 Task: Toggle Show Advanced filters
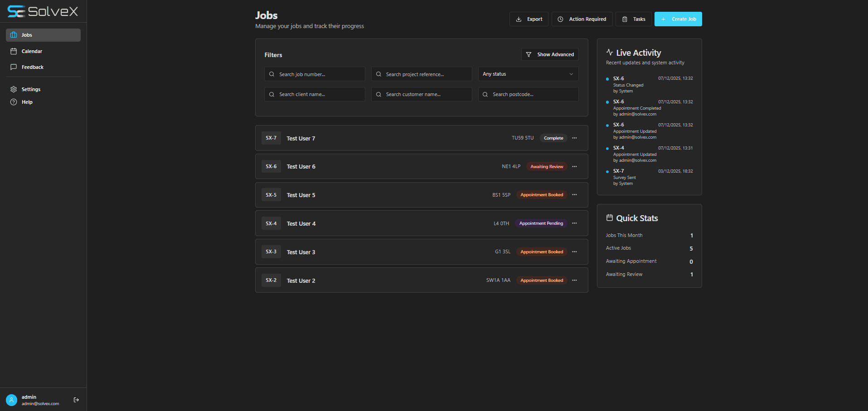tap(550, 54)
